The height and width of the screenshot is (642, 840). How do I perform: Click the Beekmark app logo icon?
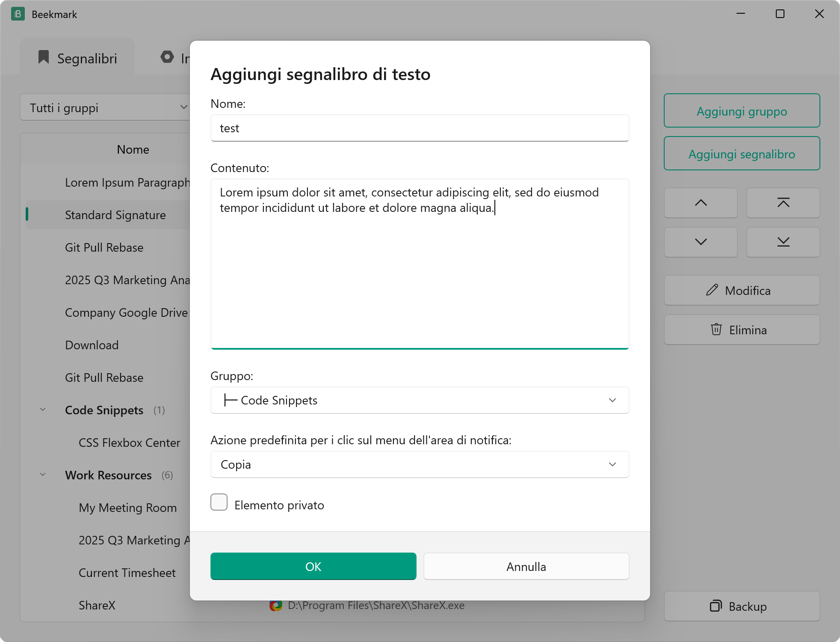[18, 14]
